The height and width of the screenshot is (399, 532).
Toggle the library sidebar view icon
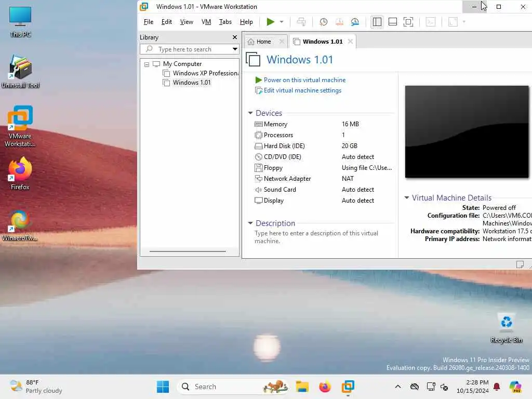(377, 22)
